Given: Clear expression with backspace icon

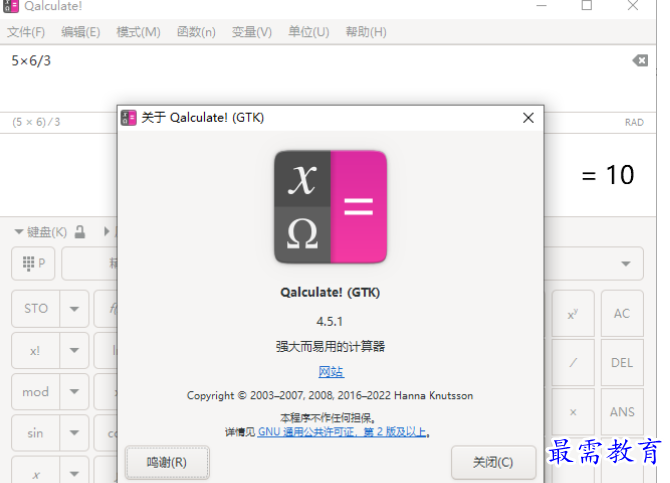Looking at the screenshot, I should (x=640, y=61).
